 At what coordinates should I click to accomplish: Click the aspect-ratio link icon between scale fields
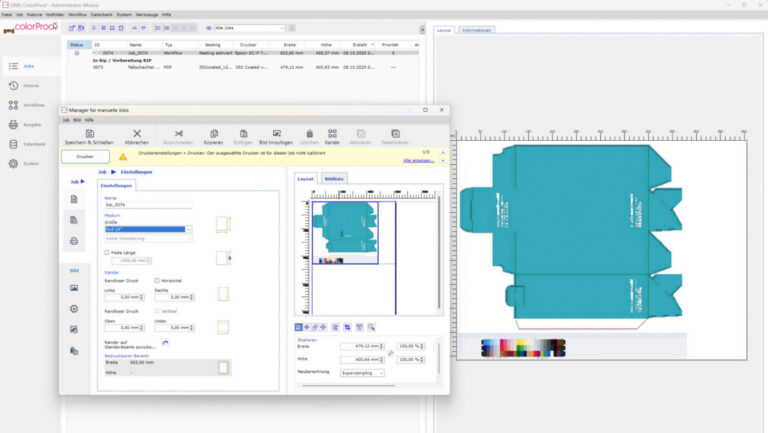point(390,353)
